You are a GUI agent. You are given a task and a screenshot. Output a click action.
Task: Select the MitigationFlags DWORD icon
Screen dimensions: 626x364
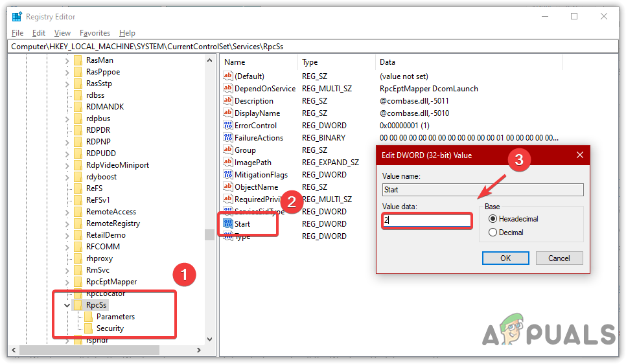pyautogui.click(x=228, y=174)
